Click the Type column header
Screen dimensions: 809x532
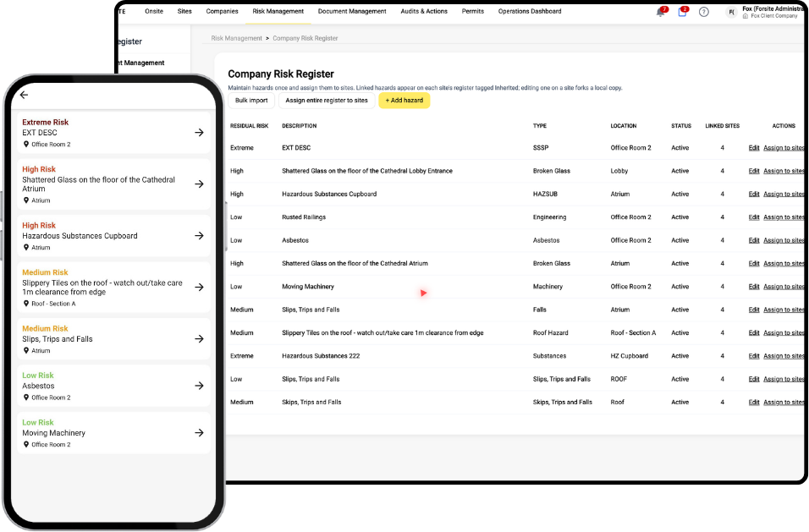[x=540, y=126]
